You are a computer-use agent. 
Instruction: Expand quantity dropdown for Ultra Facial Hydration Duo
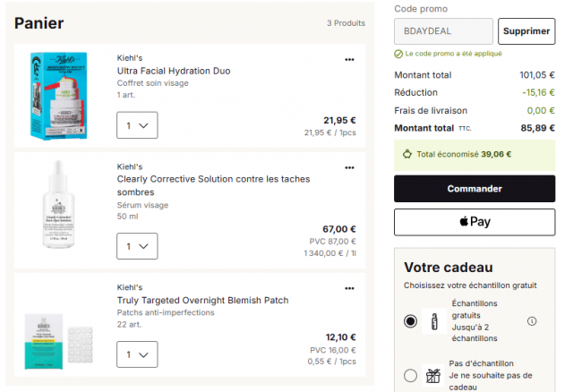(x=137, y=125)
